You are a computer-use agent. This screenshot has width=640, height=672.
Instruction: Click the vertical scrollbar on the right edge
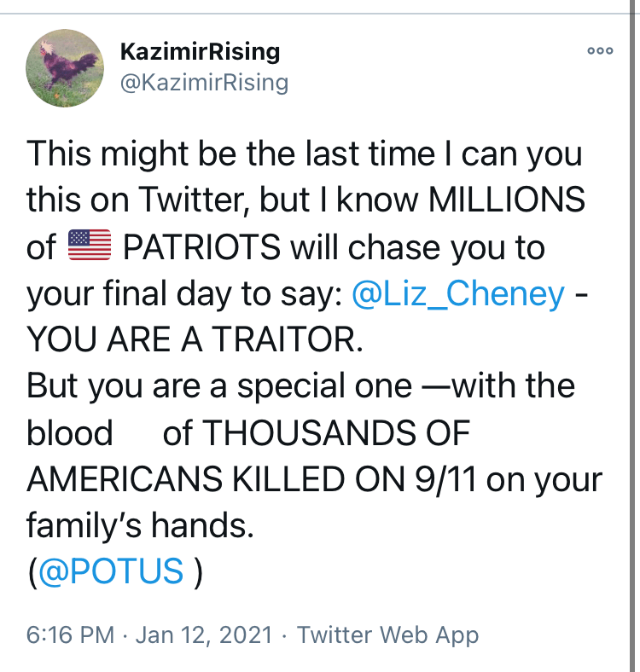632,336
